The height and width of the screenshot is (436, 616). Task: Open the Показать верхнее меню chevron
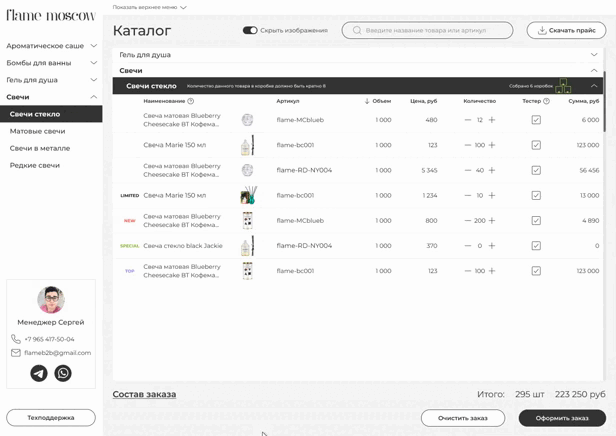coord(183,7)
